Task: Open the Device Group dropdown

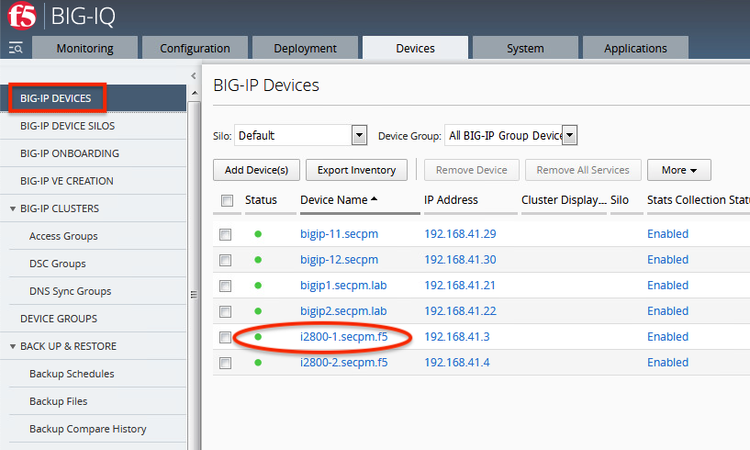Action: point(570,135)
